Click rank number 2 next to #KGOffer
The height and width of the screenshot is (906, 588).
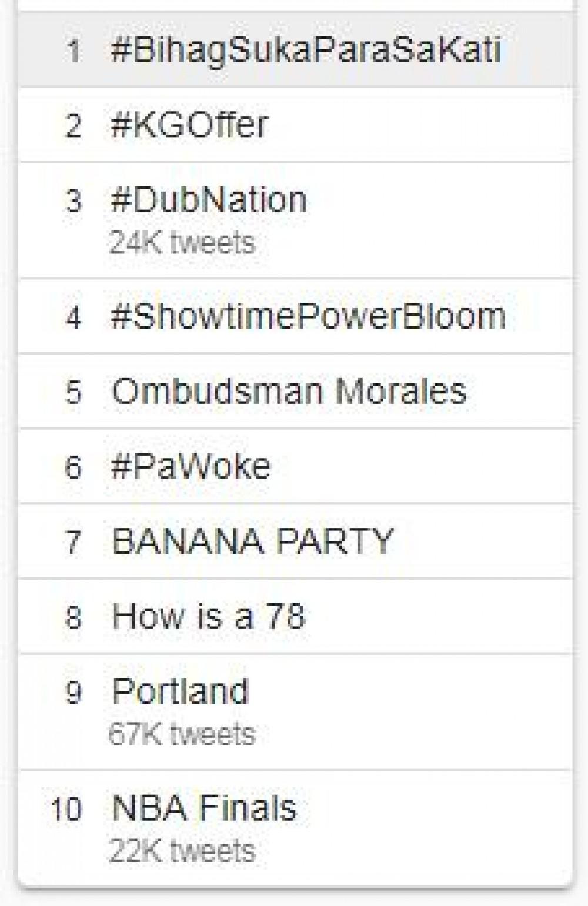(x=73, y=126)
